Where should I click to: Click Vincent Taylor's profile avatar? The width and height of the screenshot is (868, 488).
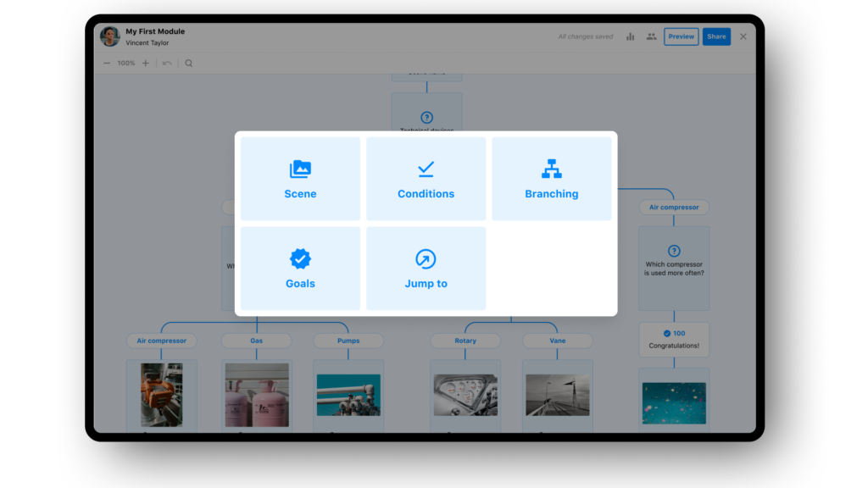point(109,36)
